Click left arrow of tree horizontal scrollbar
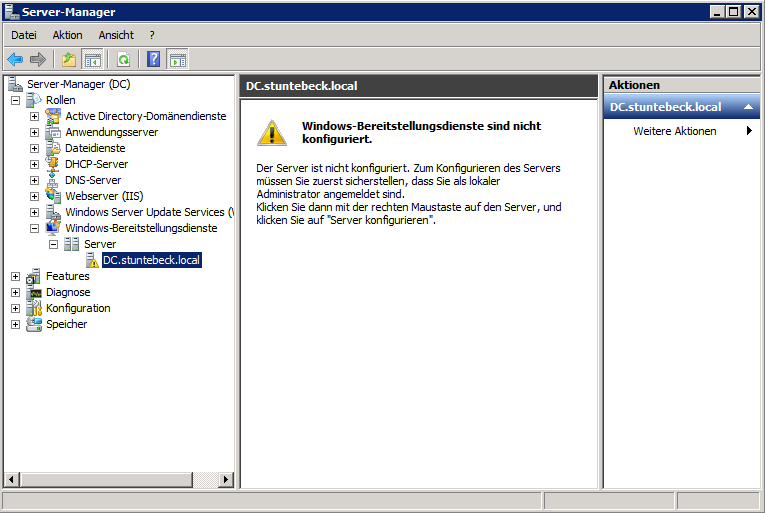Image resolution: width=765 pixels, height=513 pixels. point(12,479)
